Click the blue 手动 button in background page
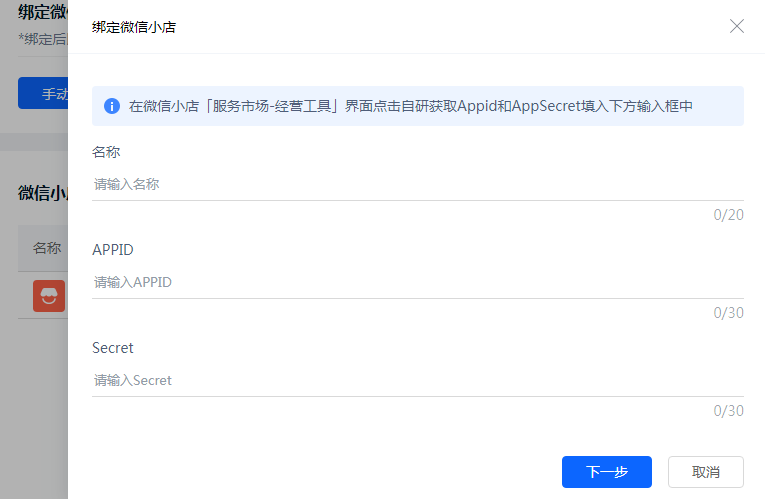The image size is (765, 499). [43, 93]
